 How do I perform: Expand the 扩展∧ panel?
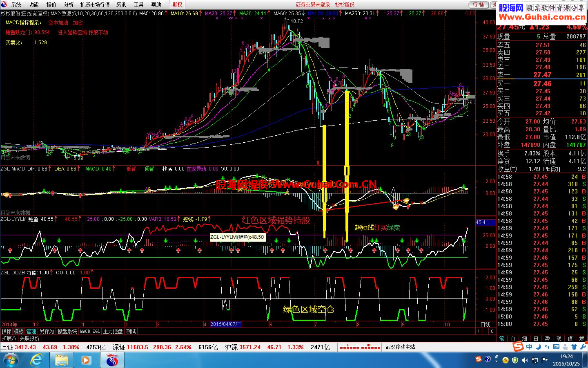pyautogui.click(x=9, y=338)
